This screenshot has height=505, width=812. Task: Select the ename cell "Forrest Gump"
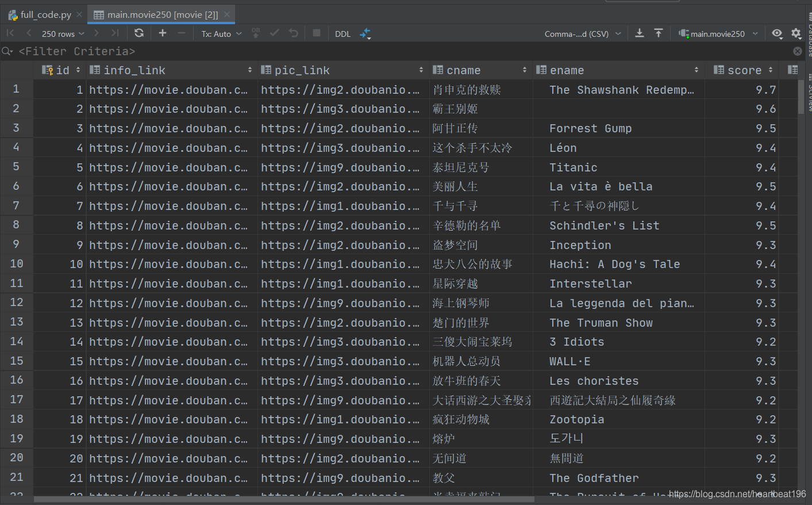tap(619, 128)
